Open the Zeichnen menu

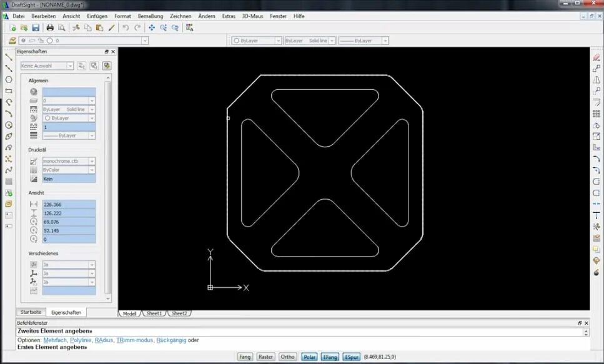(x=181, y=16)
